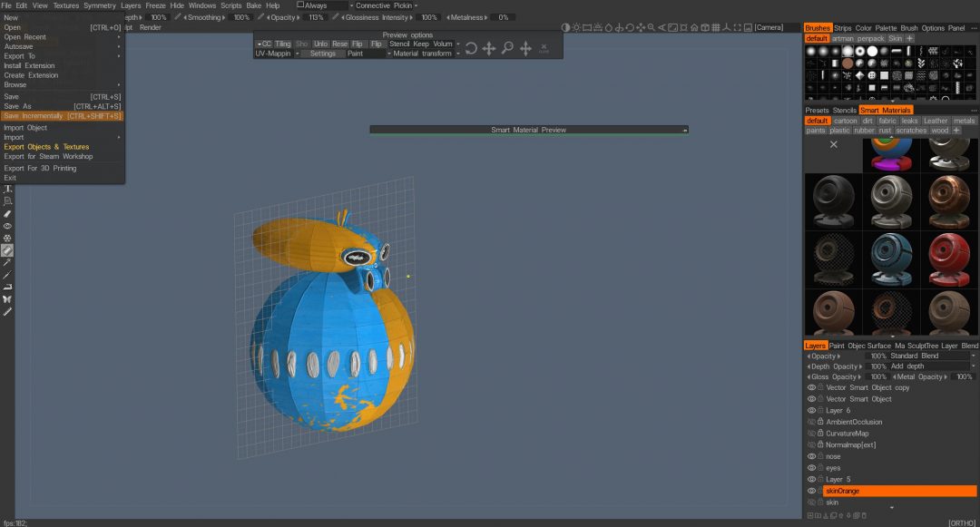Switch to the Stencils tab

click(845, 111)
